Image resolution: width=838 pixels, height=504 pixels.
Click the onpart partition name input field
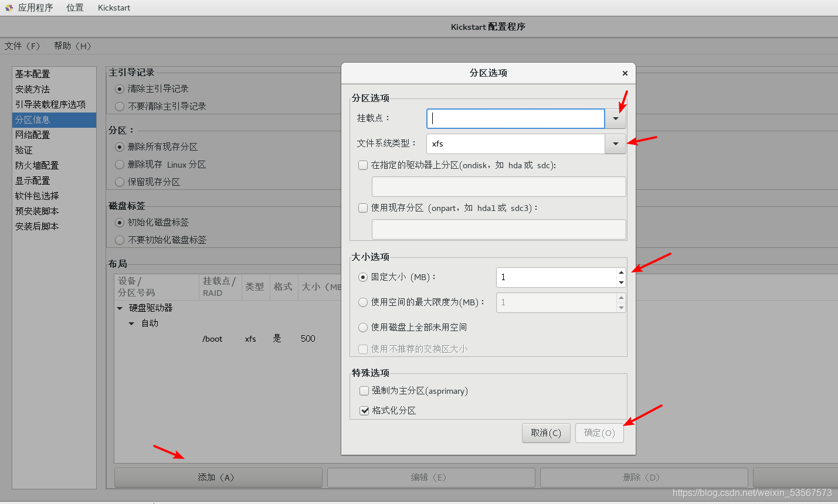point(498,229)
